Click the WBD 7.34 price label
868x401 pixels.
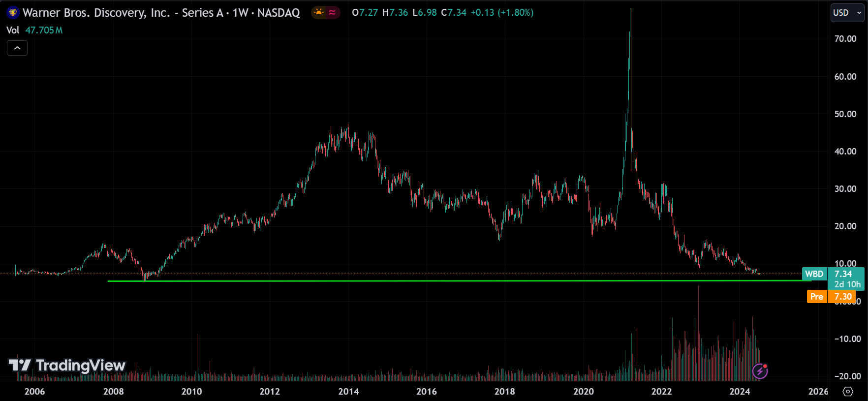click(833, 274)
